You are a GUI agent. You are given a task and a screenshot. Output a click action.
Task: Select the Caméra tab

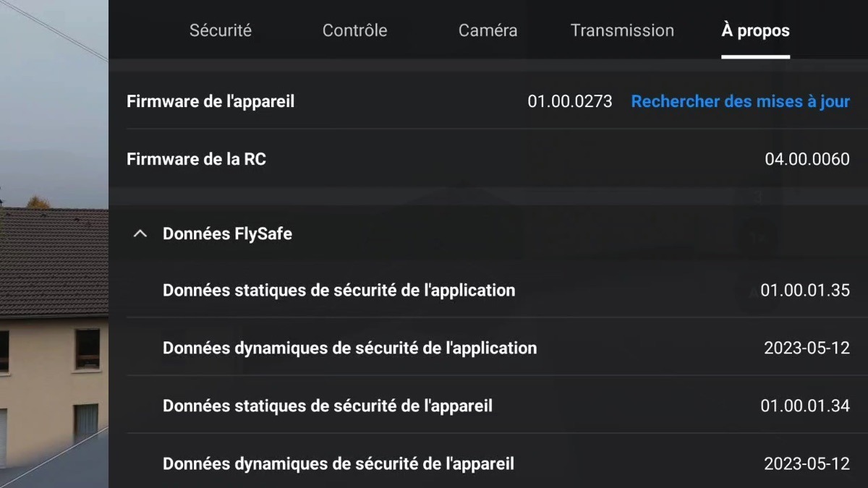488,30
